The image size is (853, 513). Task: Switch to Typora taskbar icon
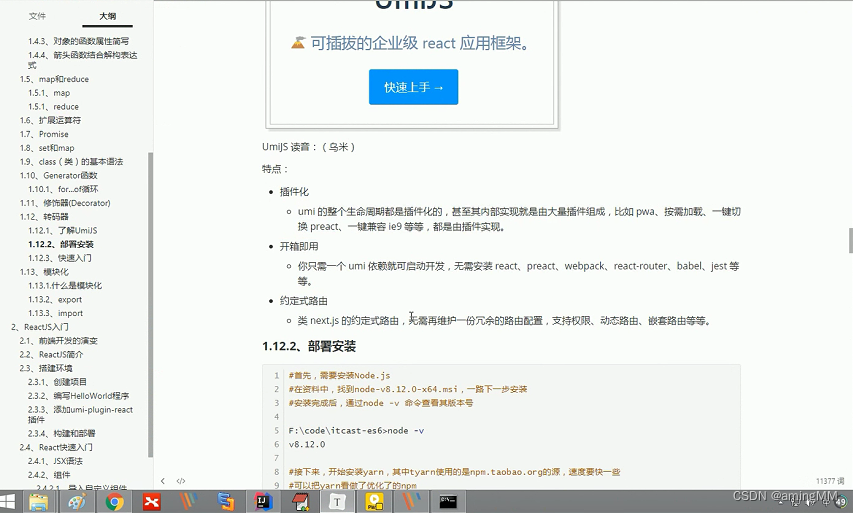(337, 502)
